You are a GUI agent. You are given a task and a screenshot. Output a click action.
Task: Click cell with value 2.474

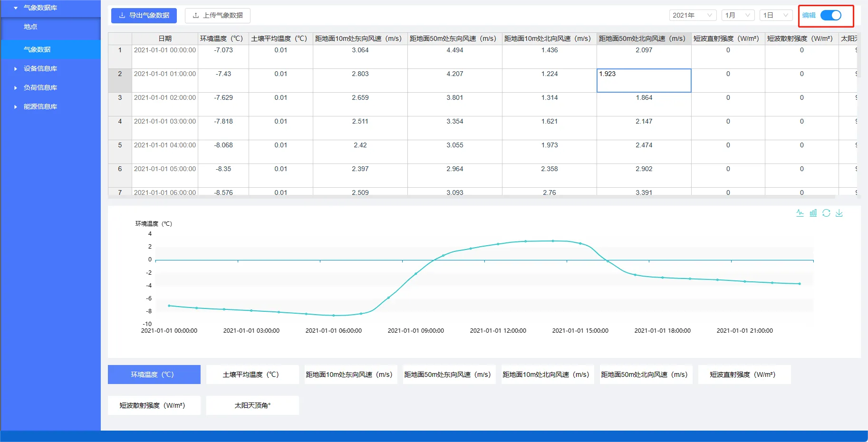coord(644,152)
